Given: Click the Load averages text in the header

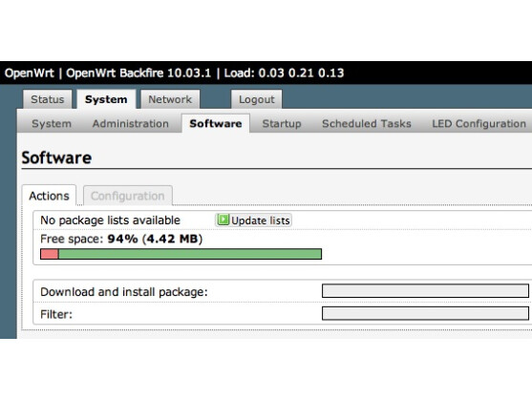Looking at the screenshot, I should pos(285,73).
